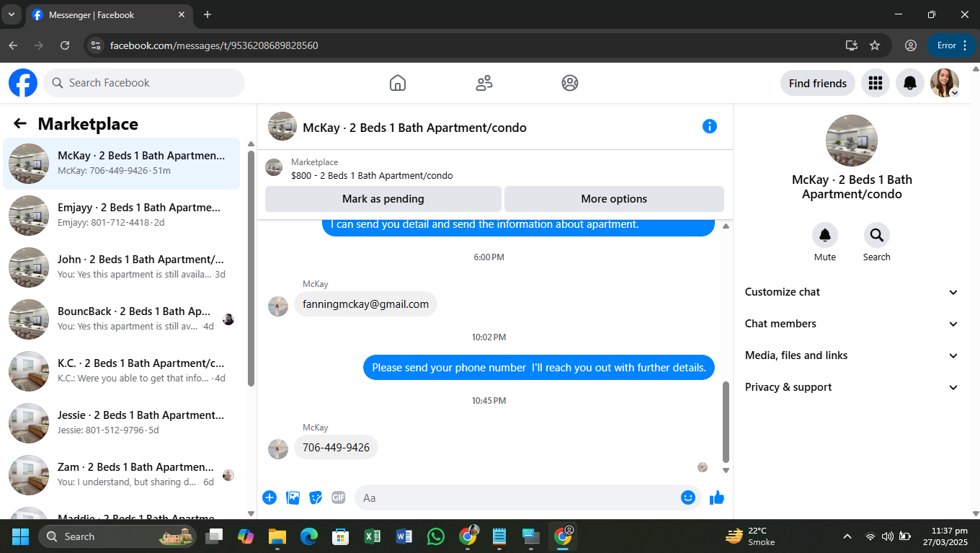
Task: Open the $800 Marketplace listing link
Action: (372, 175)
